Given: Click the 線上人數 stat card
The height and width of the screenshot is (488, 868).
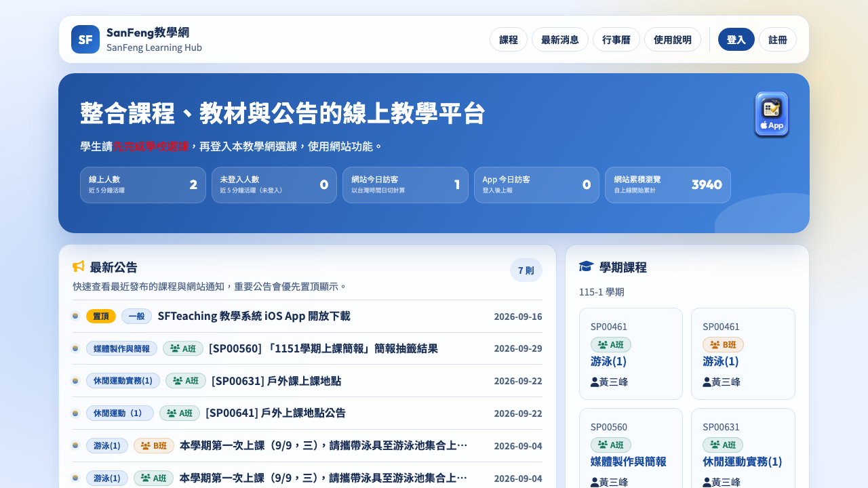Looking at the screenshot, I should pyautogui.click(x=143, y=185).
